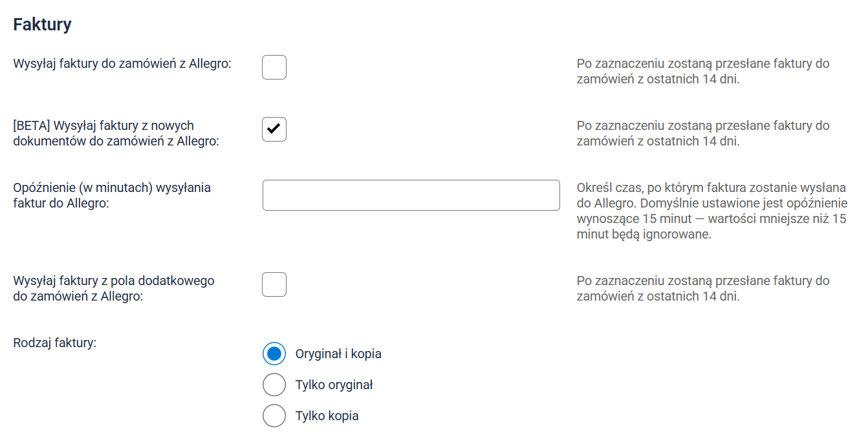Click the 'Rodzaj faktury' label
The image size is (868, 437).
tap(54, 343)
